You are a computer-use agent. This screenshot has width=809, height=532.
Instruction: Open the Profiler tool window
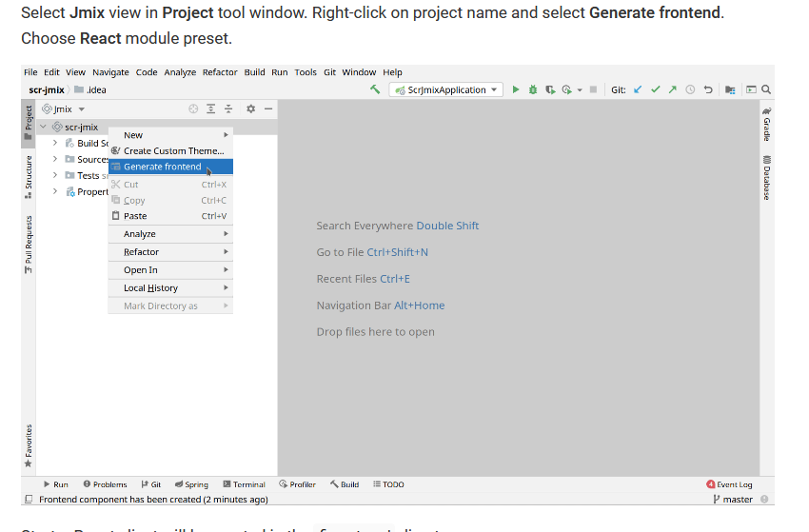(297, 484)
